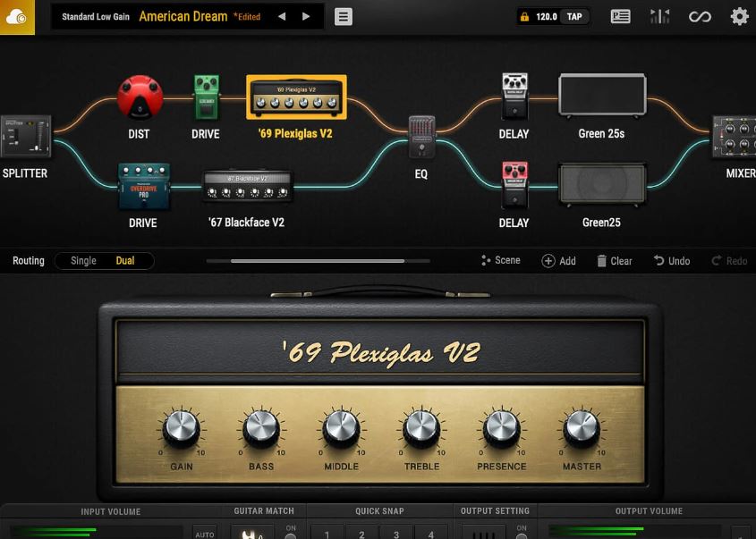Click the BASS knob

(261, 428)
